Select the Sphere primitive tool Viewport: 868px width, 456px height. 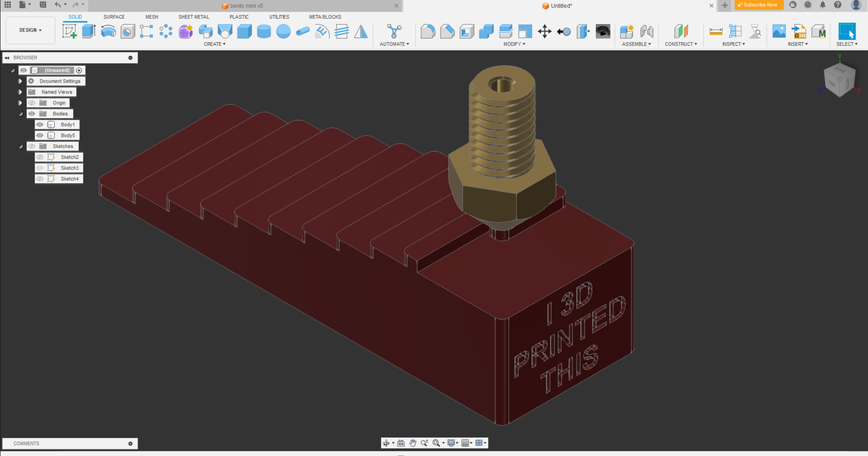(x=282, y=32)
